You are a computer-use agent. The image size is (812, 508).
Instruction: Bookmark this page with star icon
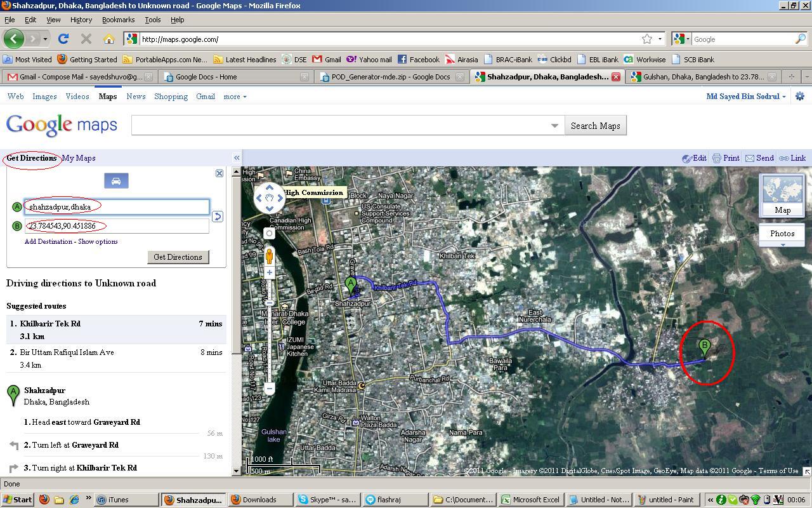(x=647, y=39)
